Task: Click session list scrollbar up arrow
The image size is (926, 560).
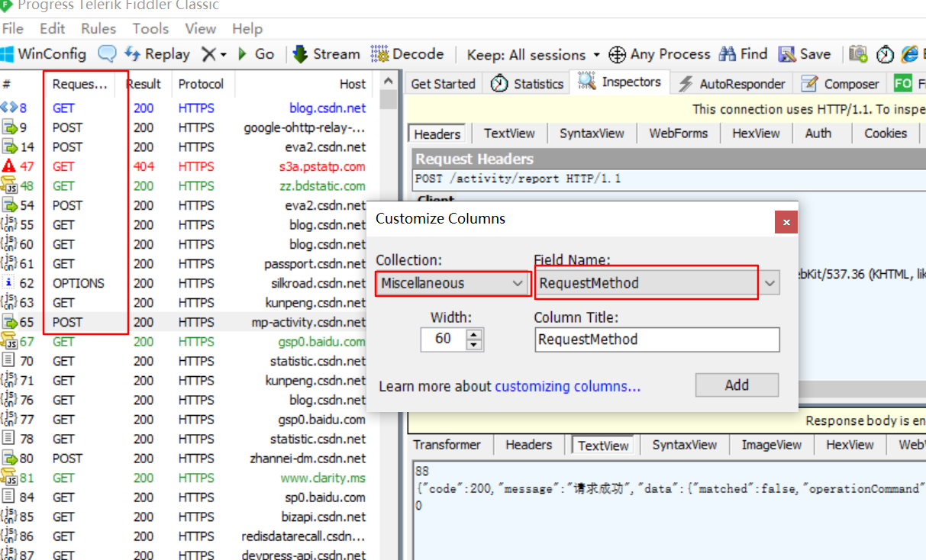Action: tap(389, 81)
